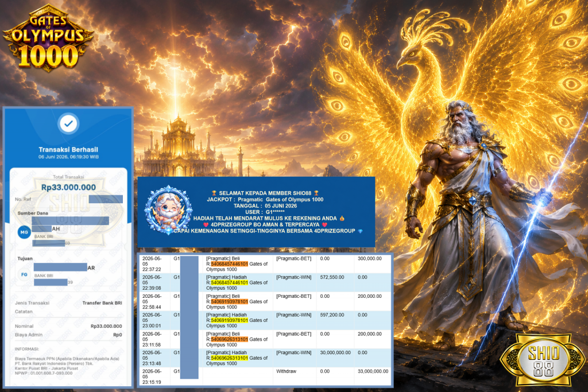Click the 'No. Ref' label
588x392 pixels.
click(x=23, y=199)
